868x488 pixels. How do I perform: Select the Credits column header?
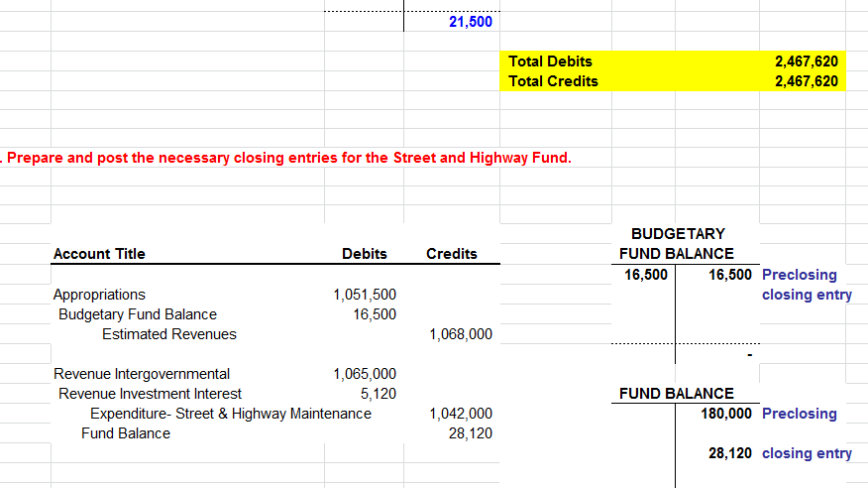pos(451,254)
